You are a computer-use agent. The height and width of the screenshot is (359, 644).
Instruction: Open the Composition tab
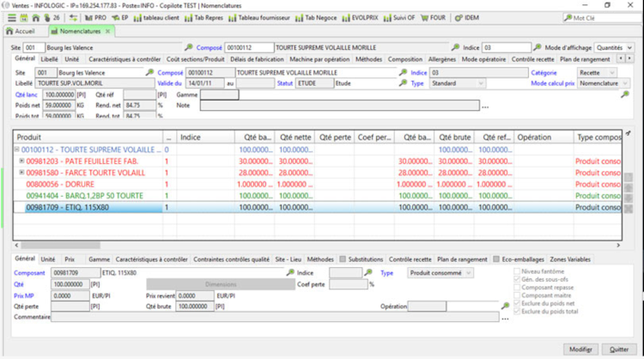click(x=405, y=59)
